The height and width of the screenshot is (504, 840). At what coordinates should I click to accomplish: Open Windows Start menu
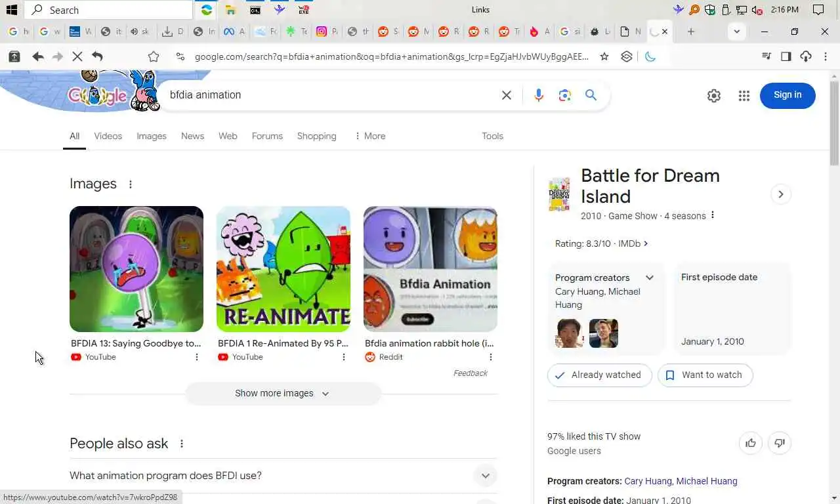(x=11, y=10)
